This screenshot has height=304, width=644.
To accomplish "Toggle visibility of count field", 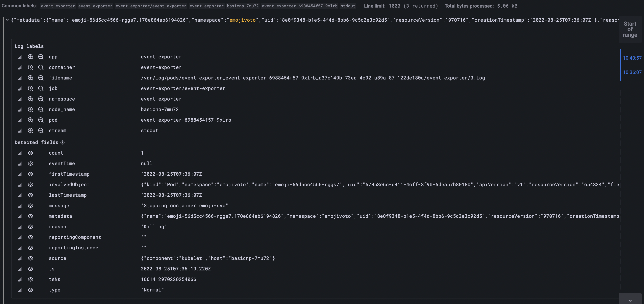I will 31,153.
